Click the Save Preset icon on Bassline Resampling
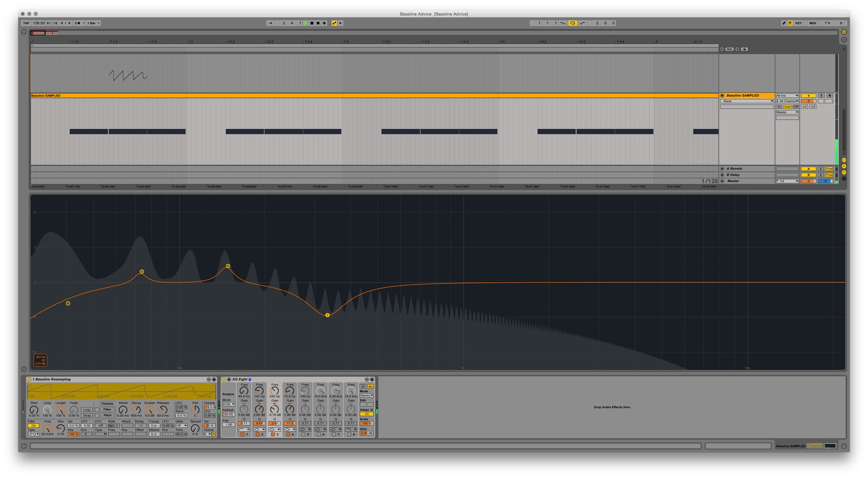Image resolution: width=868 pixels, height=478 pixels. (214, 379)
